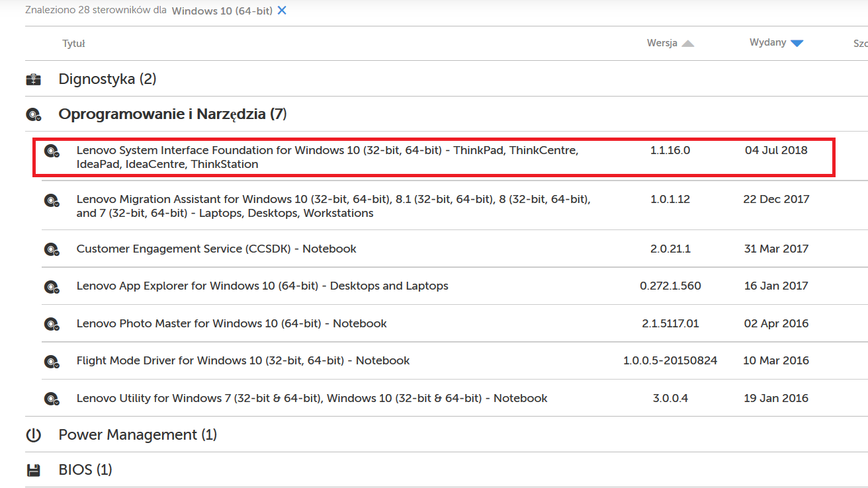Image resolution: width=868 pixels, height=488 pixels.
Task: Click disc icon for Flight Mode Driver
Action: (52, 361)
